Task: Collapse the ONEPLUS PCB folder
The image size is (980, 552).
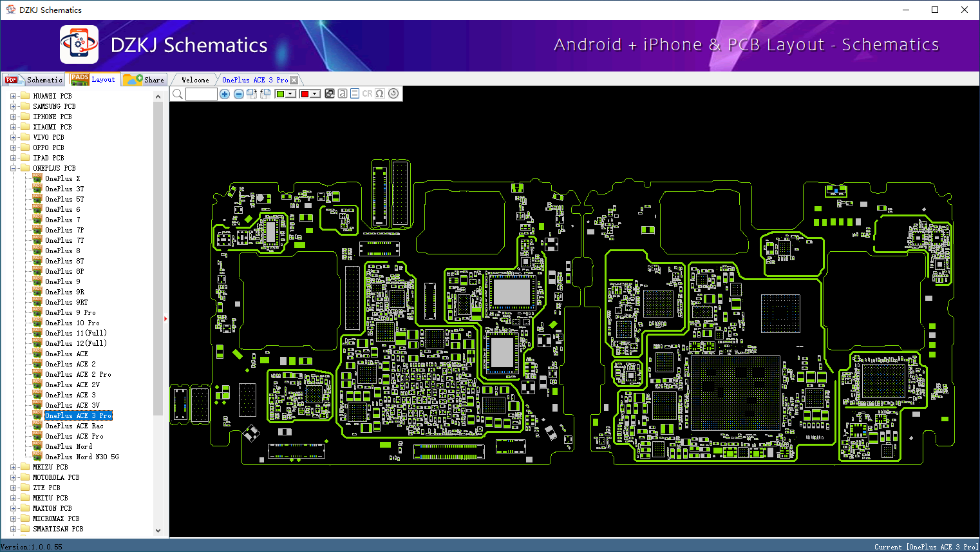Action: pyautogui.click(x=13, y=168)
